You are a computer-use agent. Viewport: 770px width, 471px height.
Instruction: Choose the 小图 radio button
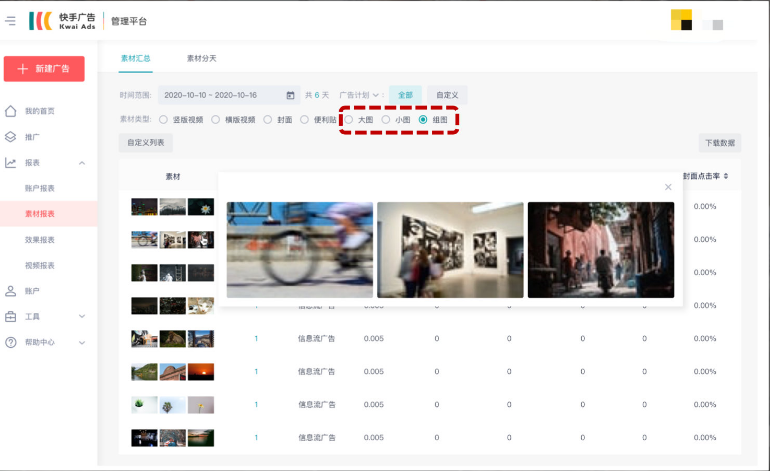386,120
